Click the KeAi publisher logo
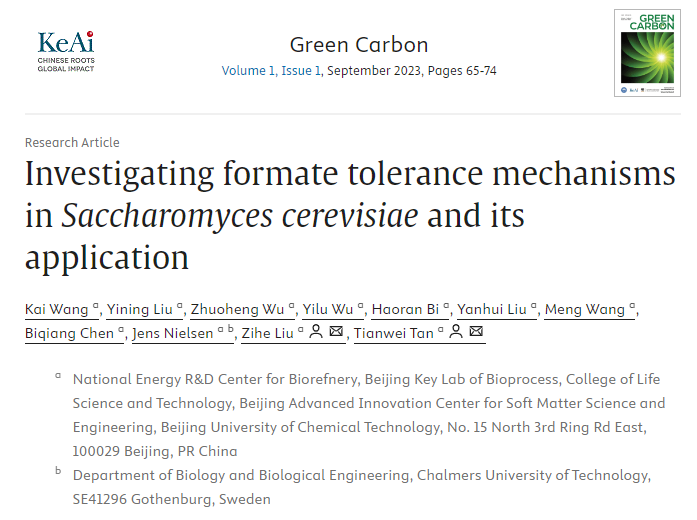Image resolution: width=697 pixels, height=520 pixels. (x=66, y=51)
